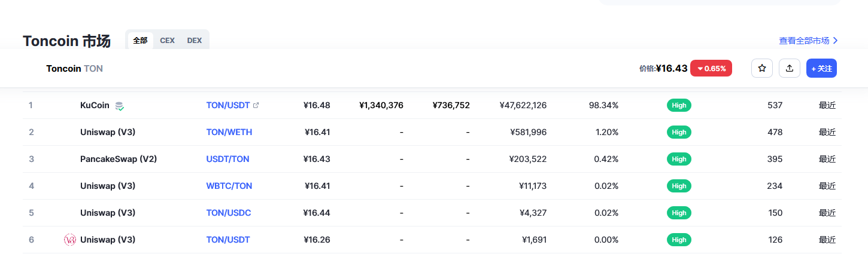The width and height of the screenshot is (868, 257).
Task: Click the ¥1,340,376 depth value
Action: tap(381, 105)
